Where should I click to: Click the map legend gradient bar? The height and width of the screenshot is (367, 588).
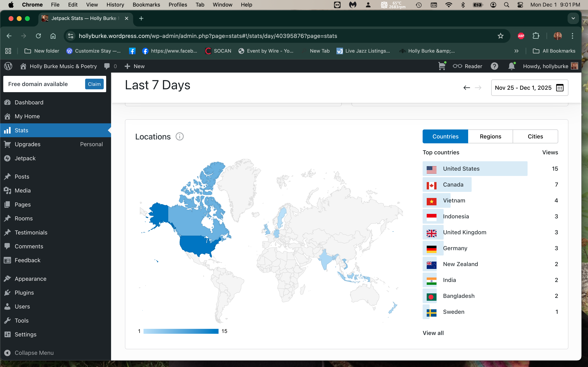[181, 331]
